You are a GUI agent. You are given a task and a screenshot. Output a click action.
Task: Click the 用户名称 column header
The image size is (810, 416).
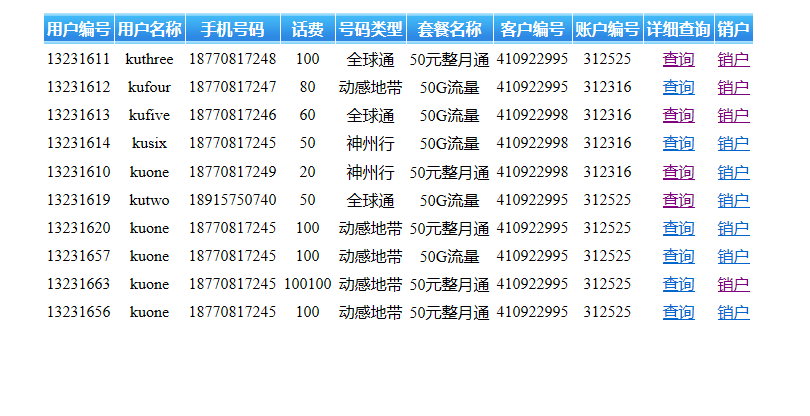point(150,29)
